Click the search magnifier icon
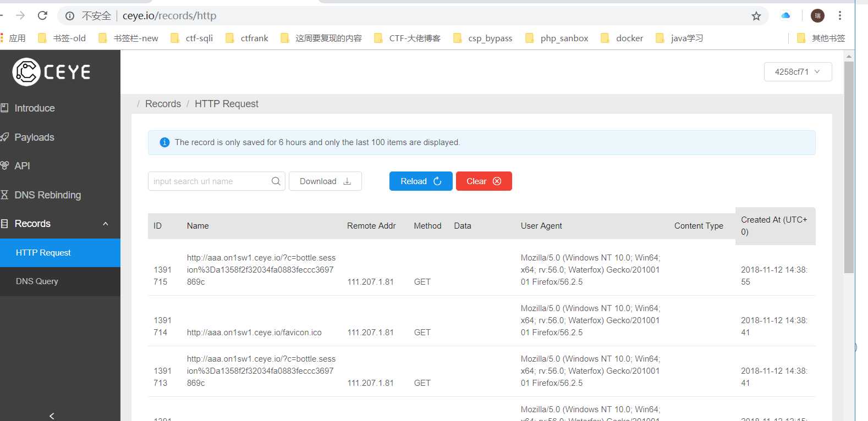The image size is (868, 421). click(276, 181)
